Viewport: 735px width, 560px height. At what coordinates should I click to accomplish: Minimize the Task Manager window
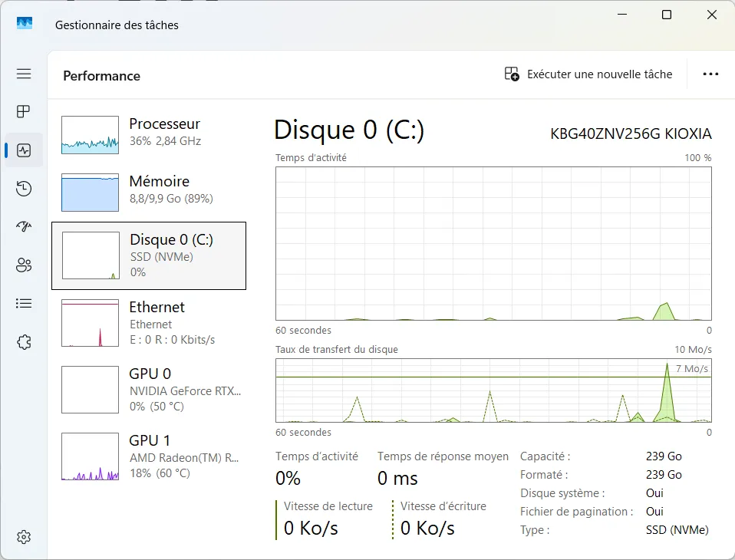coord(622,15)
